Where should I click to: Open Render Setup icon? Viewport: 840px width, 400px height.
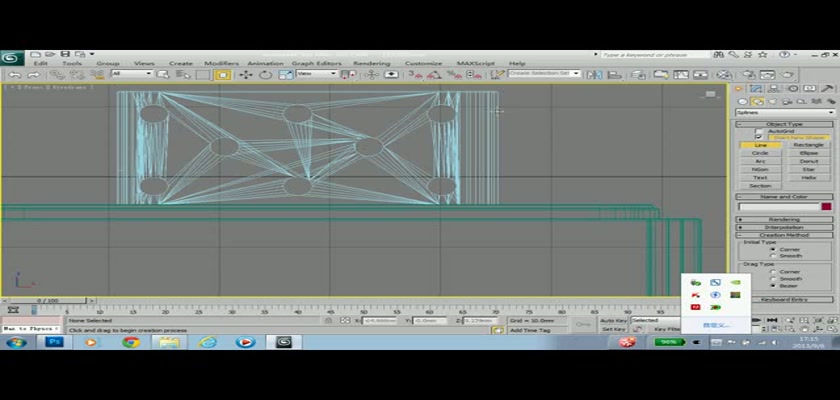747,74
